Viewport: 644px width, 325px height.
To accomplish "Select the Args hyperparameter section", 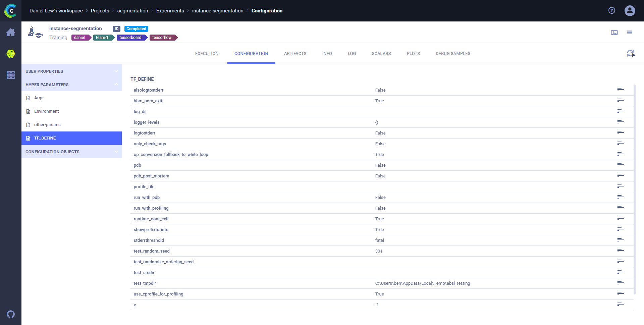I will click(x=39, y=98).
